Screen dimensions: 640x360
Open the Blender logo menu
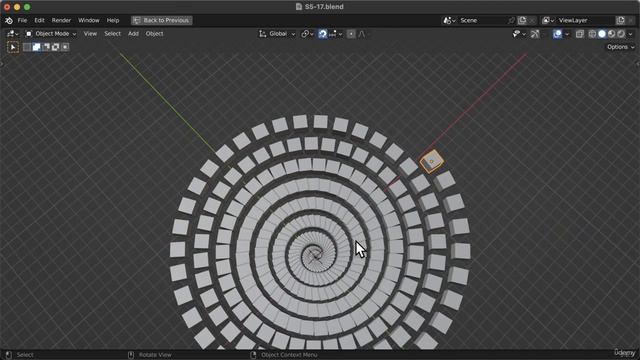(x=9, y=20)
